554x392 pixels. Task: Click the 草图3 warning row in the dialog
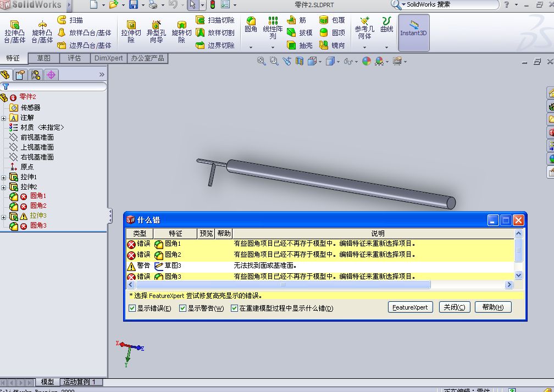click(320, 266)
